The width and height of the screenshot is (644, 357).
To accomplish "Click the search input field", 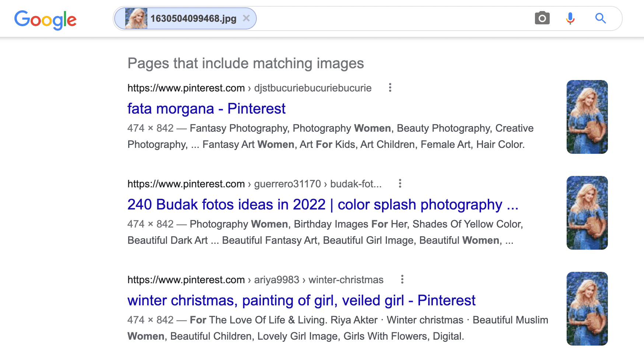I will click(368, 18).
